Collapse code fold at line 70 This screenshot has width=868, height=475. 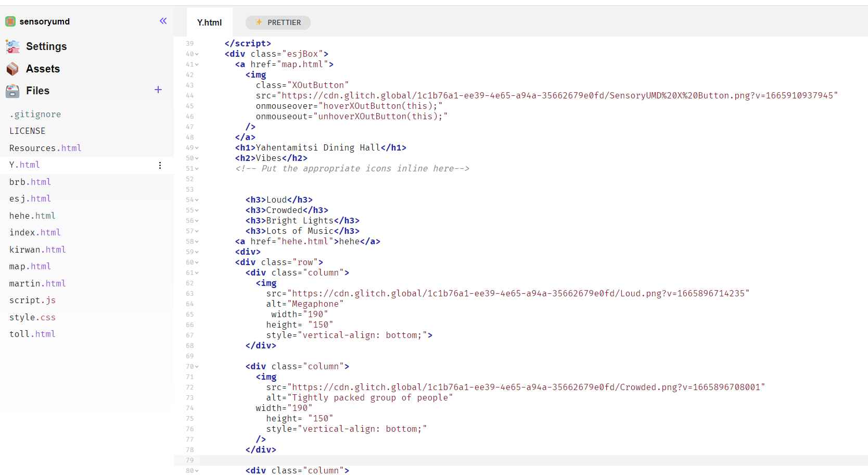point(197,367)
